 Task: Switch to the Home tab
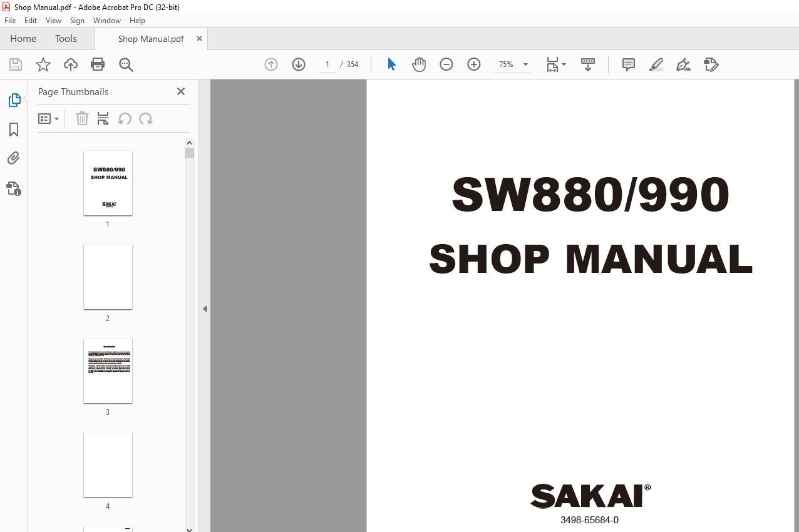[x=23, y=39]
